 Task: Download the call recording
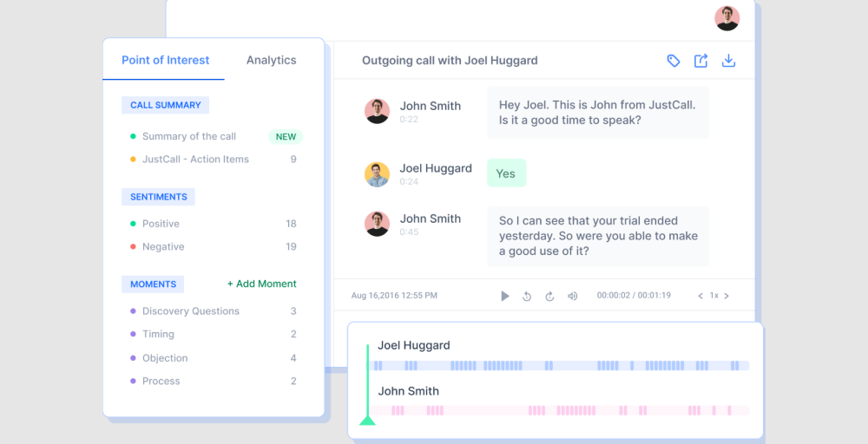728,61
